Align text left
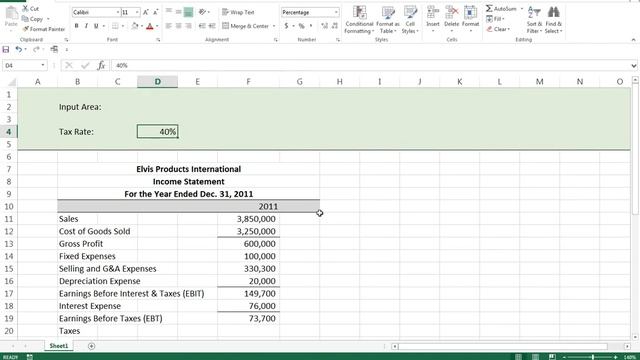 169,26
